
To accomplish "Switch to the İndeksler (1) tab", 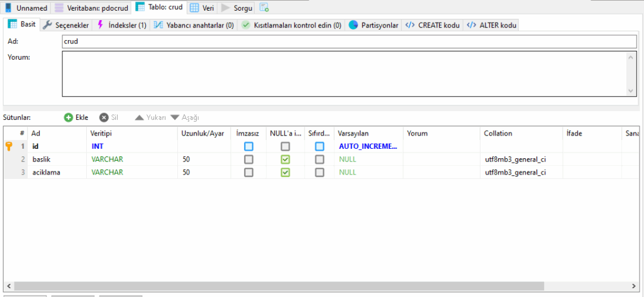I will [121, 25].
